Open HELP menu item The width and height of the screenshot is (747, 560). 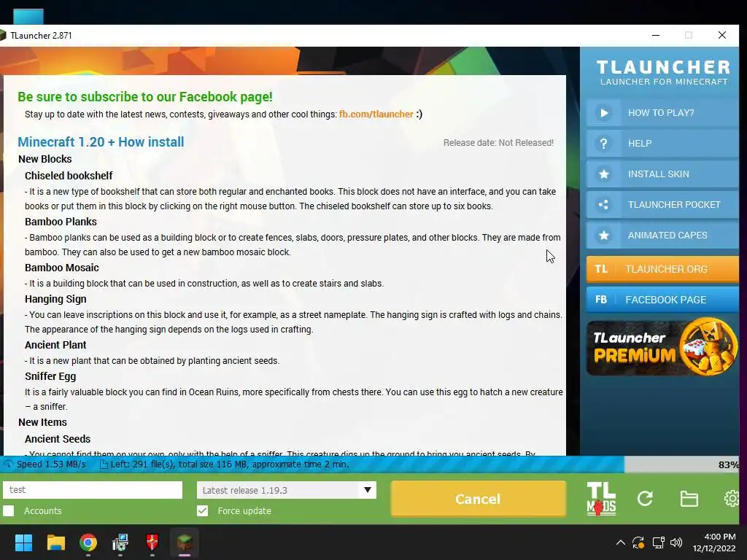click(662, 144)
